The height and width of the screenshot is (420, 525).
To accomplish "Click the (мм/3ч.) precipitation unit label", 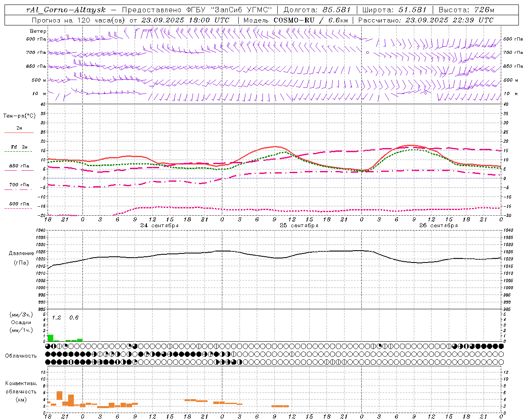I will [x=21, y=315].
